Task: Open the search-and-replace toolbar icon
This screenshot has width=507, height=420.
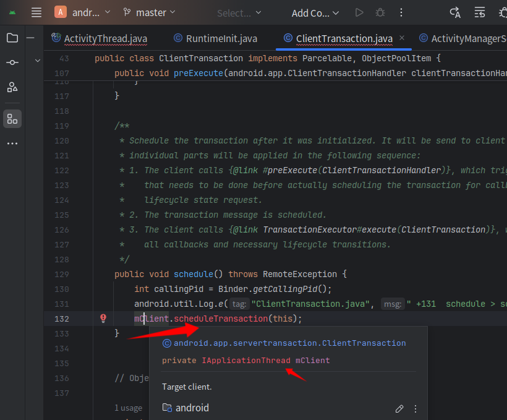Action: 455,12
